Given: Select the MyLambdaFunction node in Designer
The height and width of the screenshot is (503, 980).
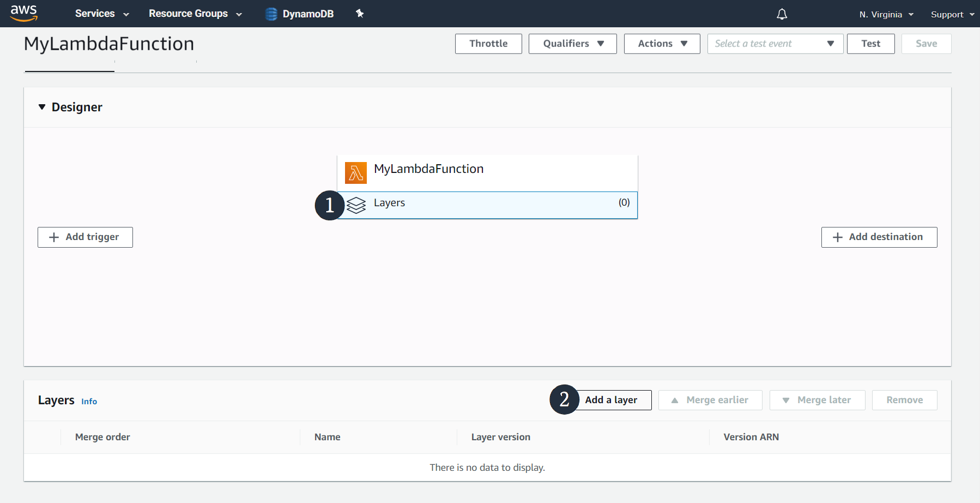Looking at the screenshot, I should pos(487,173).
